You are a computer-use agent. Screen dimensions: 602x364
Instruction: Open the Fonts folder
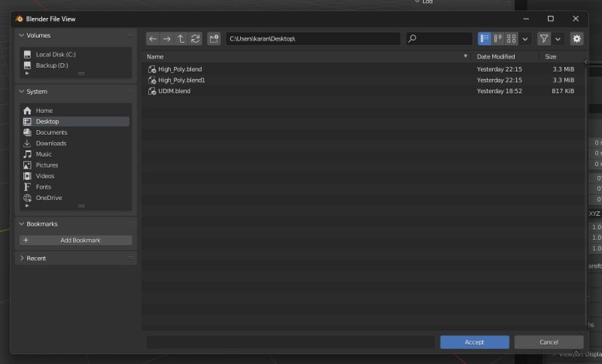point(76,187)
